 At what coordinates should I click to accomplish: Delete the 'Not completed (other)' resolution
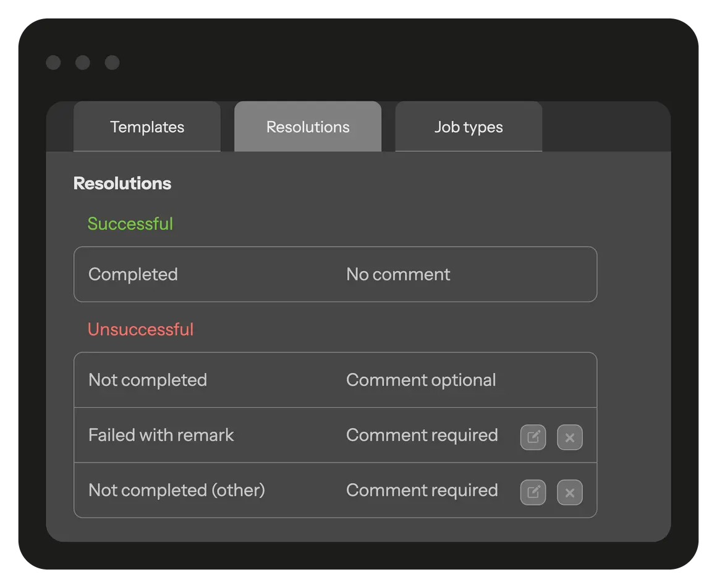click(x=570, y=492)
